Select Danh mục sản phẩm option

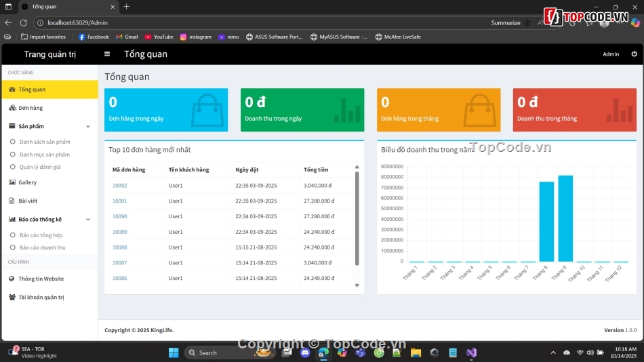[x=45, y=155]
